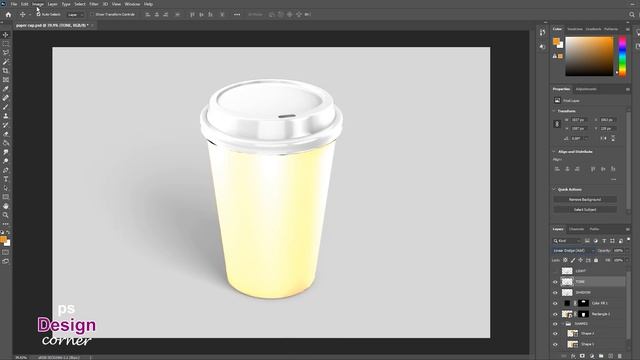Hide the Rectangle 1 layer
The width and height of the screenshot is (640, 360).
(x=555, y=314)
